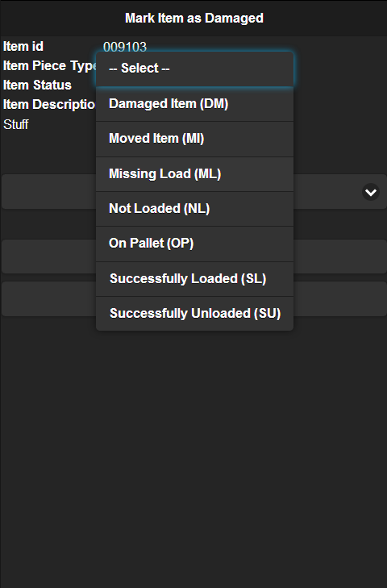
Task: Click the description text 'Stuff'
Action: [x=16, y=124]
